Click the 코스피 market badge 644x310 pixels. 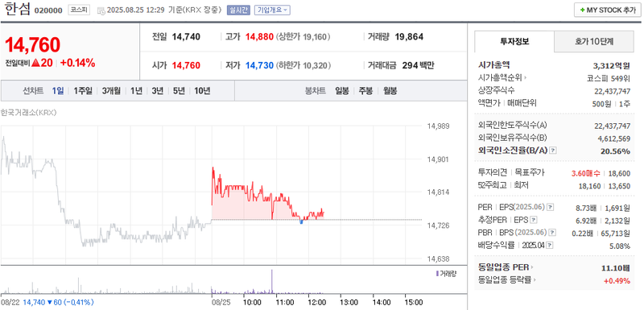coord(79,10)
